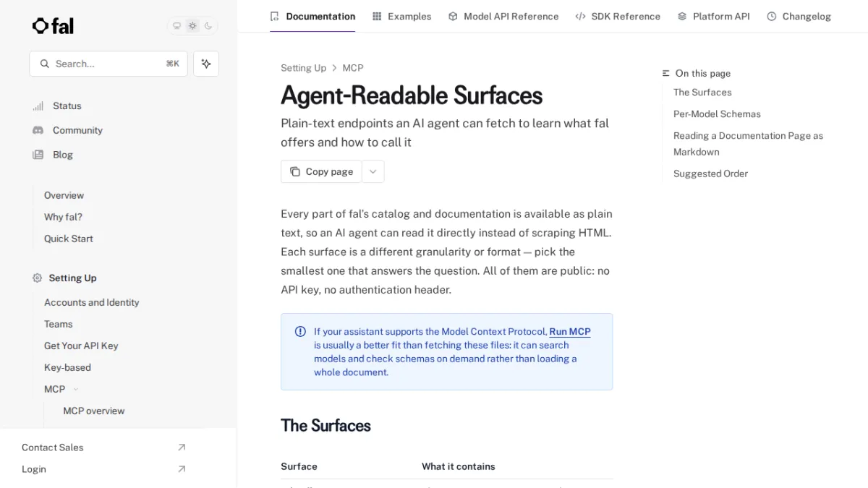
Task: Select system theme monitor icon
Action: click(176, 26)
